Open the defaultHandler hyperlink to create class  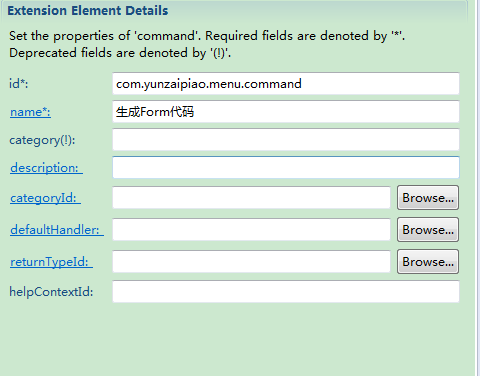(x=57, y=230)
